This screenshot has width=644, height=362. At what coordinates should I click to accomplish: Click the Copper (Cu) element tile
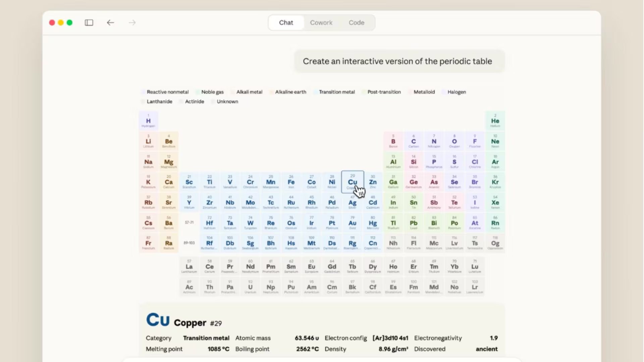coord(352,182)
